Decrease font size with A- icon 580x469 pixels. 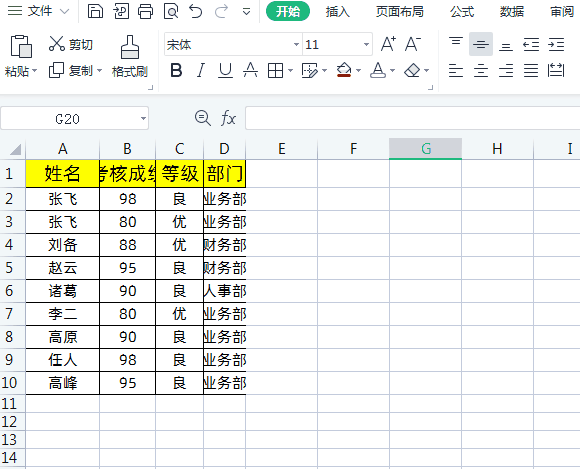(412, 44)
